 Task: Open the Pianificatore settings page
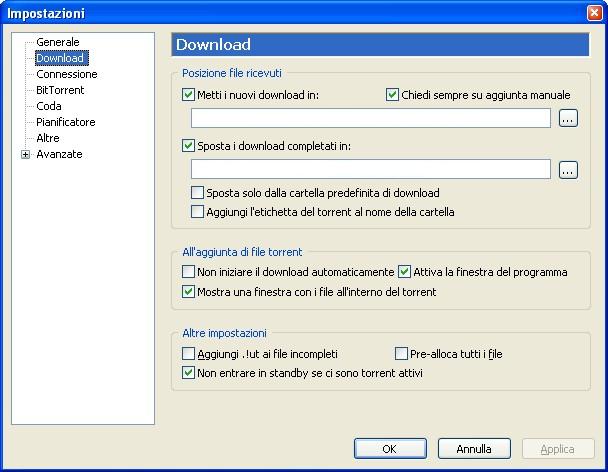coord(65,122)
